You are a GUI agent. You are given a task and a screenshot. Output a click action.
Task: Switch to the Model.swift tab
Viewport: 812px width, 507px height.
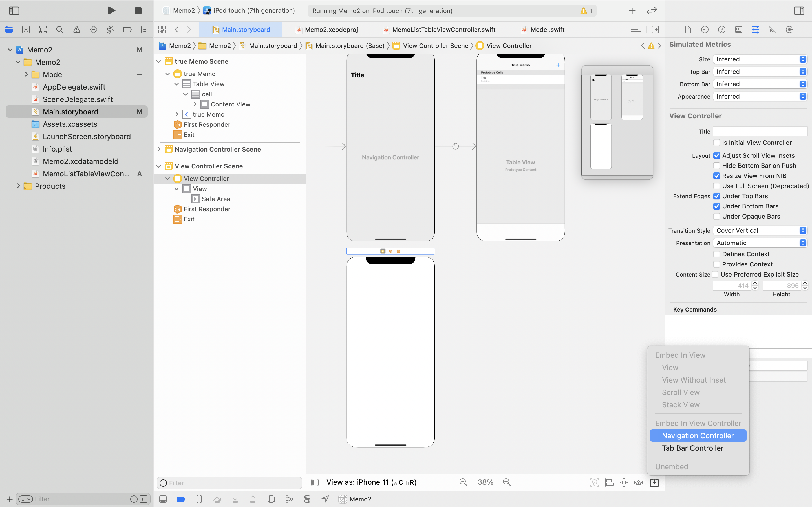[547, 30]
